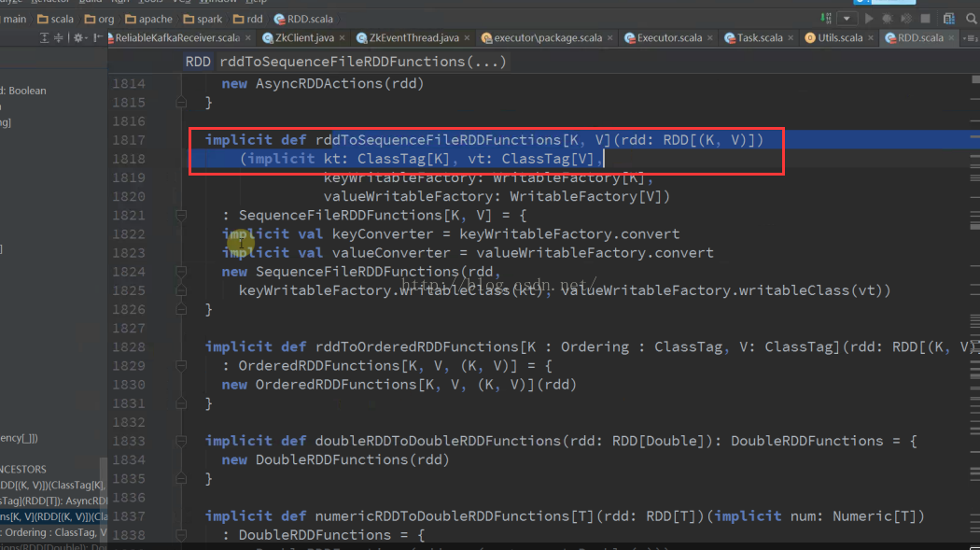
Task: Collapse the code fold marker at line 1821
Action: [181, 215]
